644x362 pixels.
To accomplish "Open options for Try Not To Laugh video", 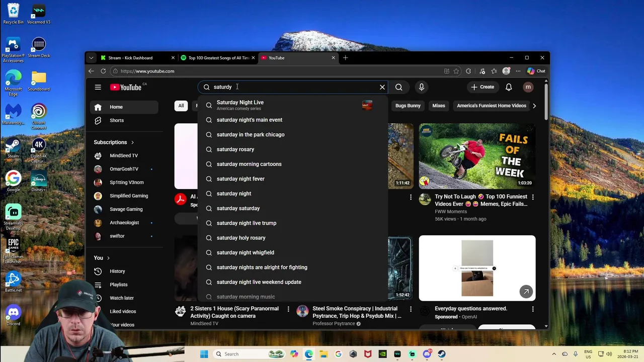I will (533, 197).
